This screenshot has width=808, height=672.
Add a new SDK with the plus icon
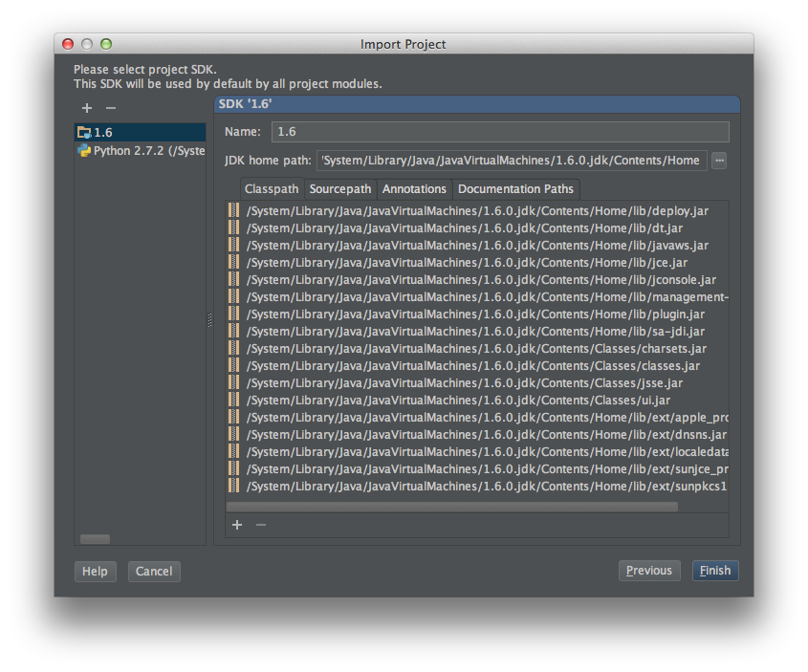tap(86, 108)
